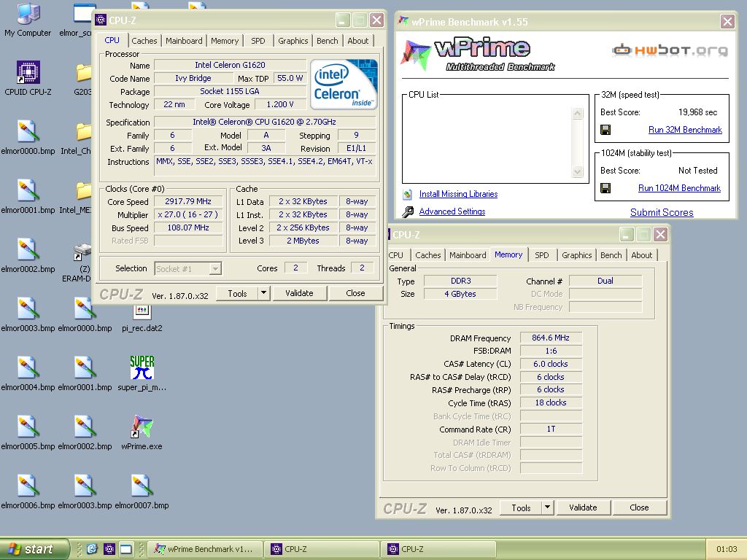The height and width of the screenshot is (560, 747).
Task: Open Graphics tab in top CPU-Z window
Action: click(293, 41)
